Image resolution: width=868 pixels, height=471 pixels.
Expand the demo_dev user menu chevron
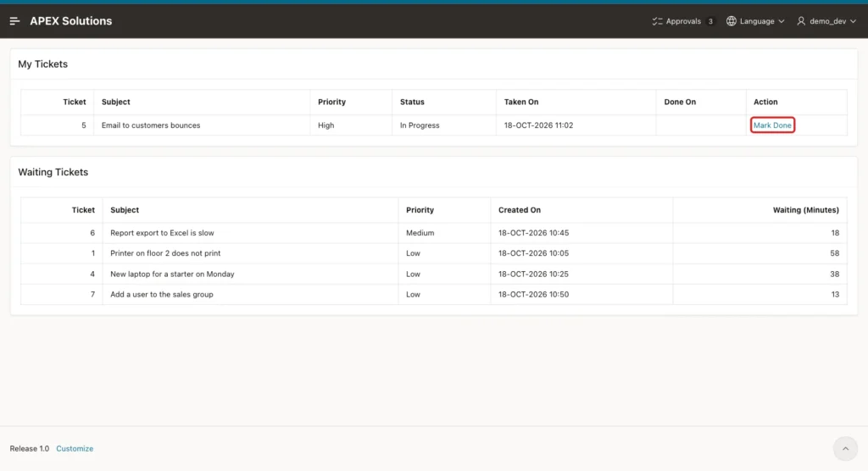853,21
